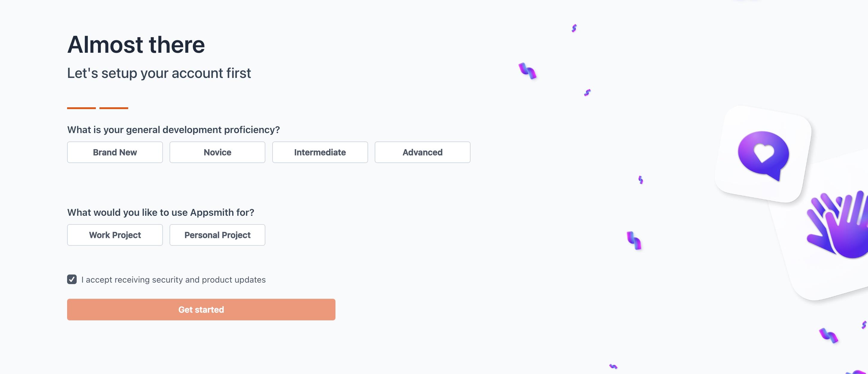Screen dimensions: 868x374
Task: Click the small confetti beside the chat icon
Action: tap(640, 180)
